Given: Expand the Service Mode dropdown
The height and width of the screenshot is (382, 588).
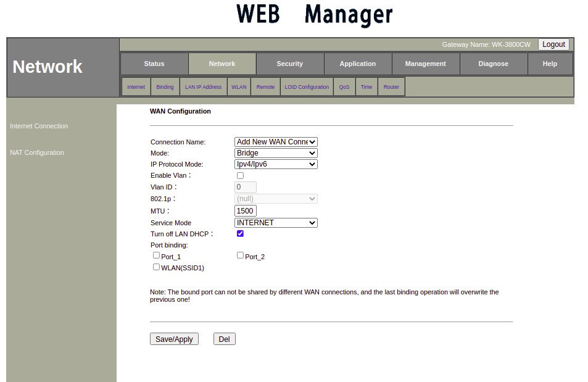Looking at the screenshot, I should 276,223.
